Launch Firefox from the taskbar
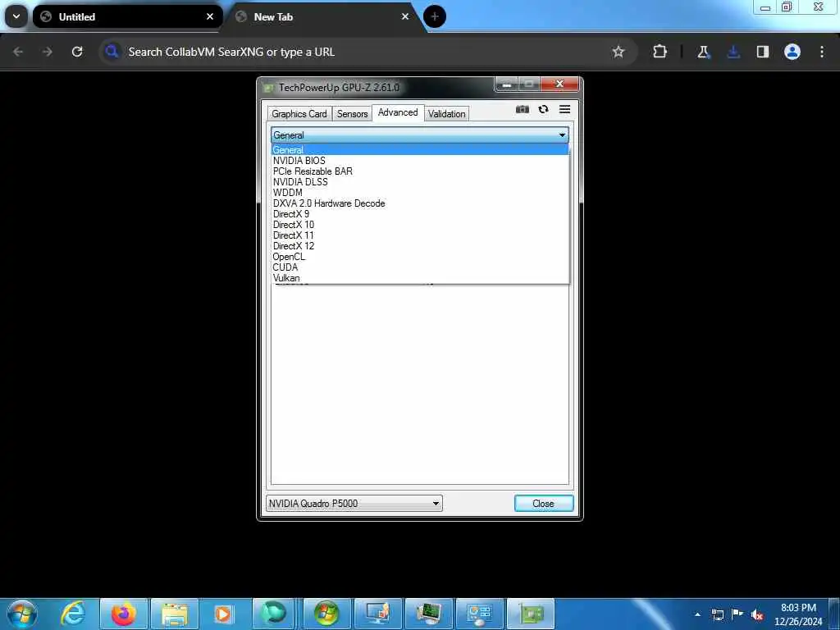Image resolution: width=840 pixels, height=630 pixels. pos(124,614)
